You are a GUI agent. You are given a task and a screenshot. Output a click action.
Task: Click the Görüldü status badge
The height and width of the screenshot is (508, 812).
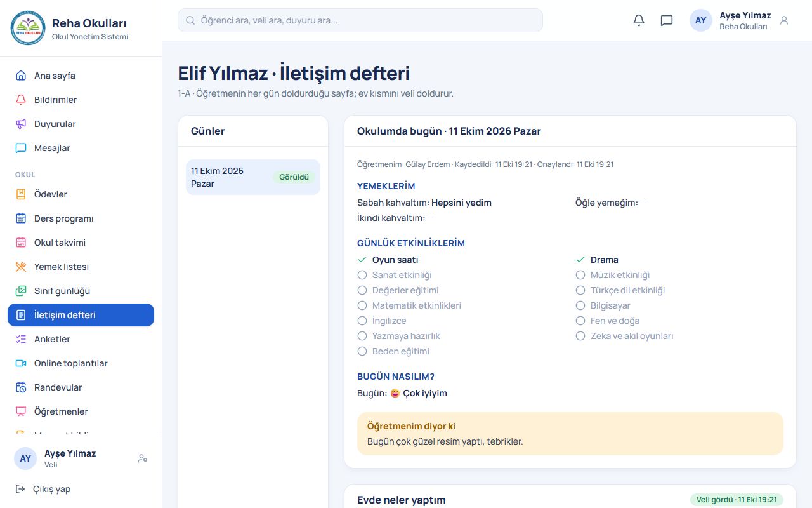(x=294, y=177)
